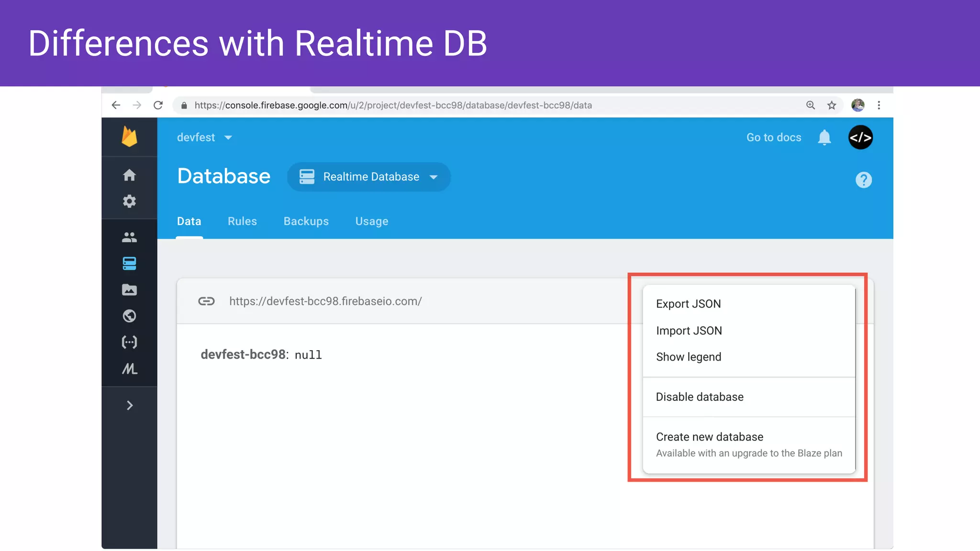This screenshot has width=980, height=551.
Task: Choose Export JSON from the menu
Action: click(749, 304)
